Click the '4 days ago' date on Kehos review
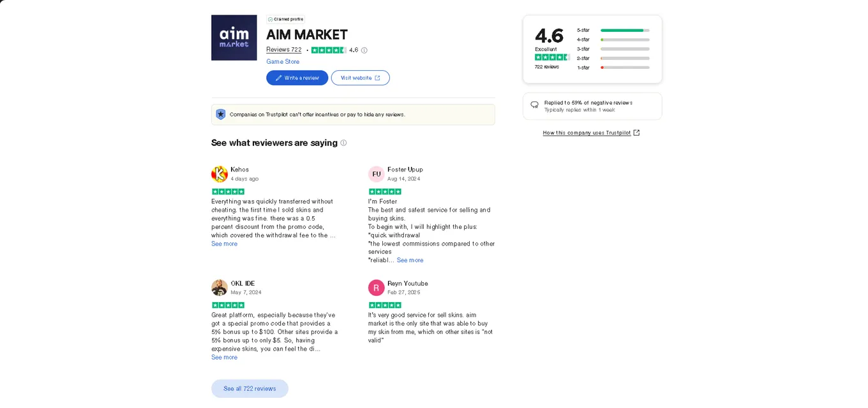868x408 pixels. tap(244, 179)
